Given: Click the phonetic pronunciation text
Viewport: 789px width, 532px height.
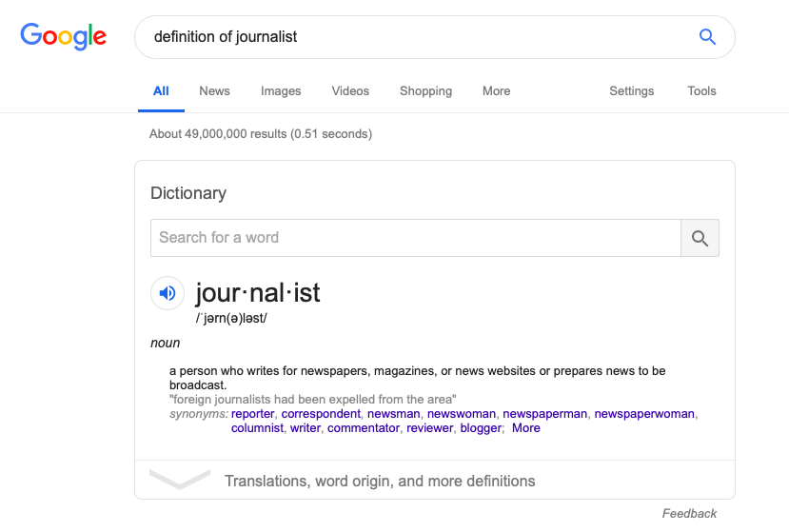Looking at the screenshot, I should (231, 319).
